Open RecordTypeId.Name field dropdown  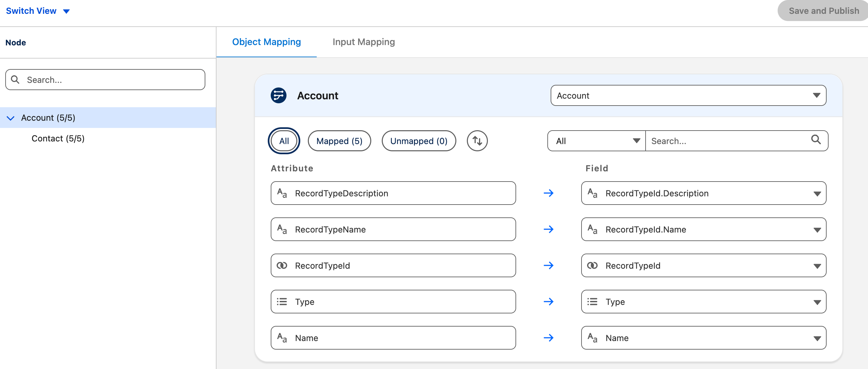coord(703,229)
